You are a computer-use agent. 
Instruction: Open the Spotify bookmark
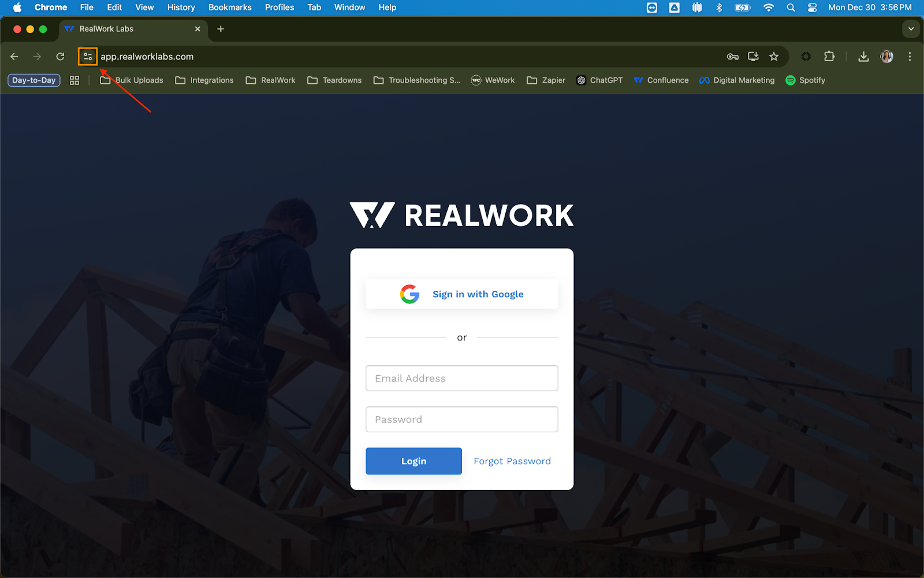[x=805, y=80]
